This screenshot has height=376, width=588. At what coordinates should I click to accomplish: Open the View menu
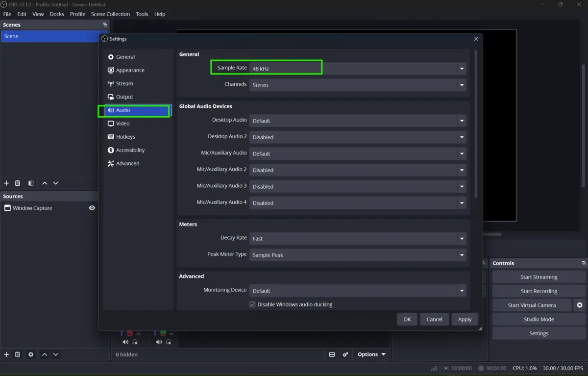(x=38, y=14)
